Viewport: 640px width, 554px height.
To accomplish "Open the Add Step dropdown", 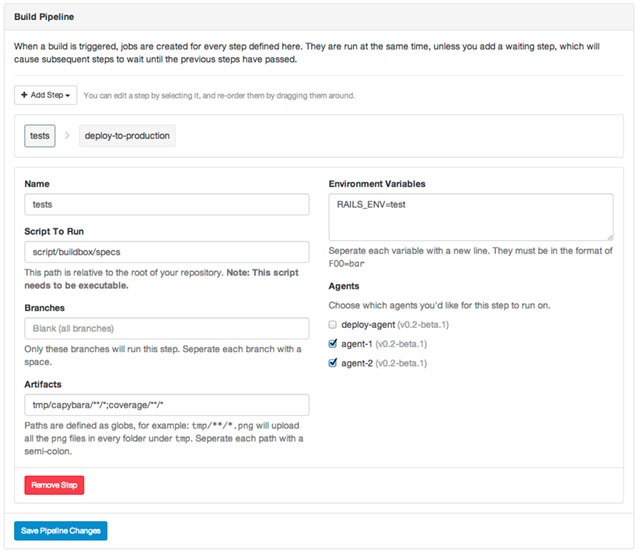I will (x=45, y=95).
